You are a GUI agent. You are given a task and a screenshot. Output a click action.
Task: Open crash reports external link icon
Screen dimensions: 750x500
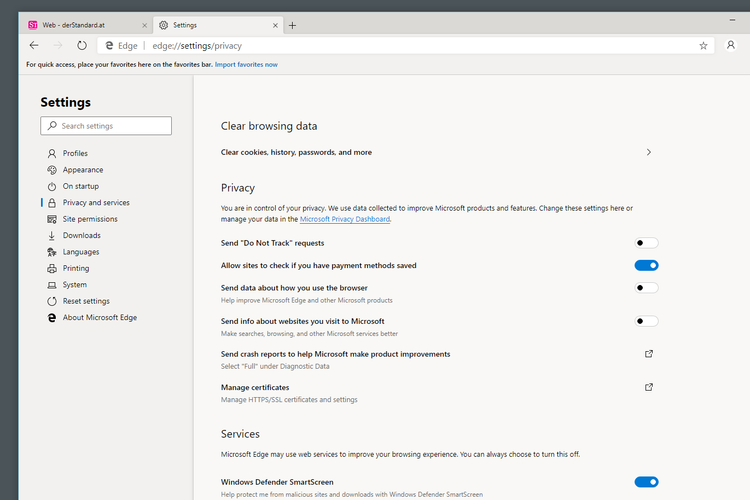[x=649, y=354]
